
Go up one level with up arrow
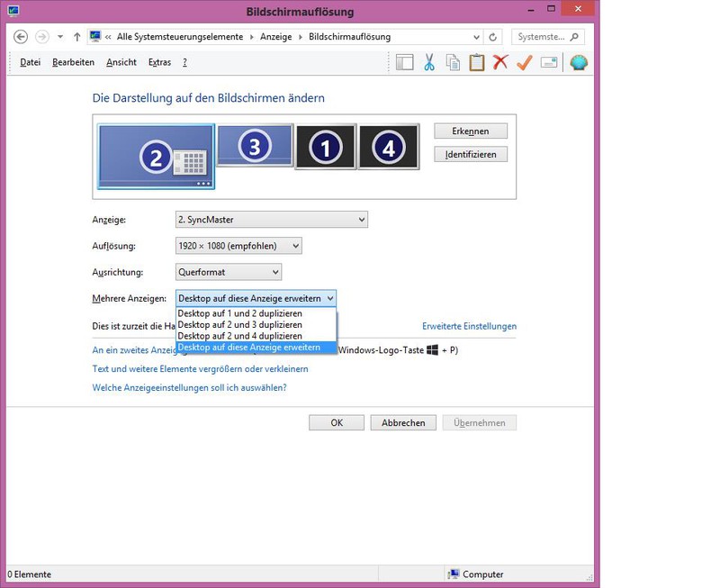tap(77, 37)
